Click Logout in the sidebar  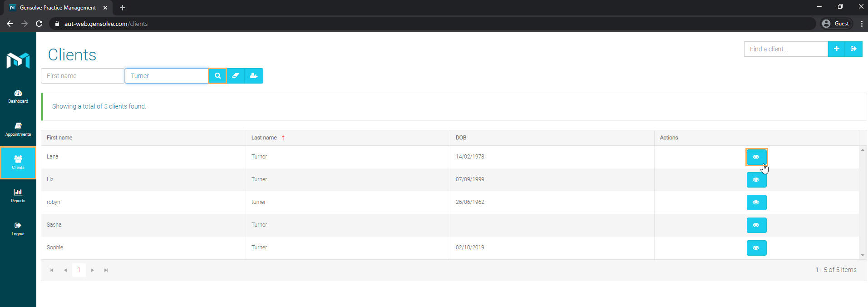(x=18, y=229)
